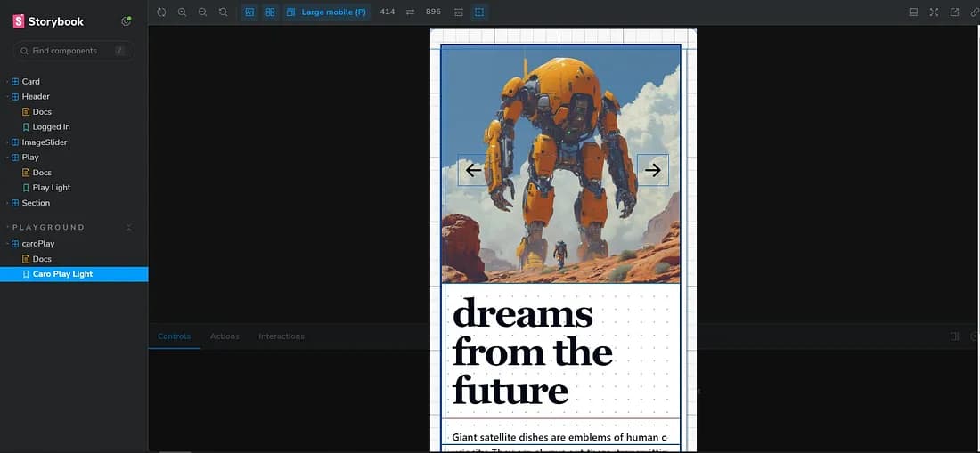Viewport: 980px width, 453px height.
Task: Collapse the PLAYGROUND section
Action: point(128,228)
